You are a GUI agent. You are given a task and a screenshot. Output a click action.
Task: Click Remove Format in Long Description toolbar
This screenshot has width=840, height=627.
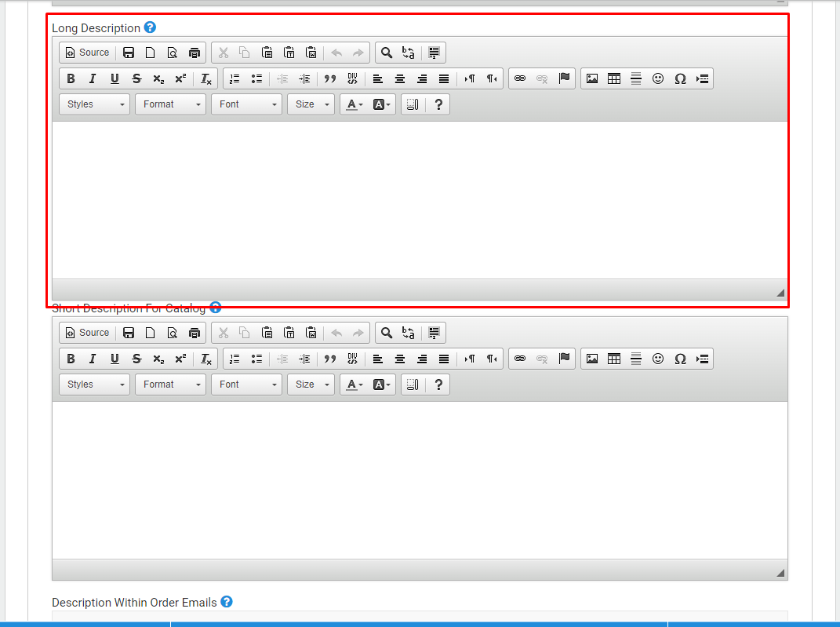point(206,78)
